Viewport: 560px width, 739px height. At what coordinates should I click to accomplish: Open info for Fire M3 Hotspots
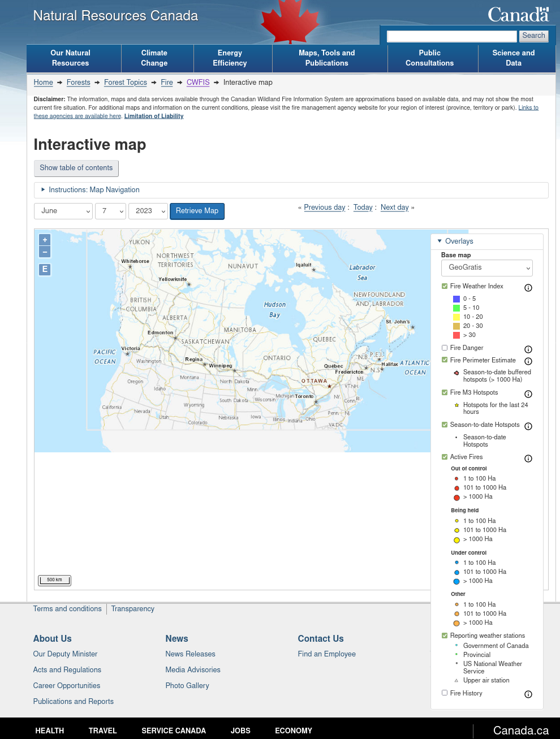(x=528, y=394)
